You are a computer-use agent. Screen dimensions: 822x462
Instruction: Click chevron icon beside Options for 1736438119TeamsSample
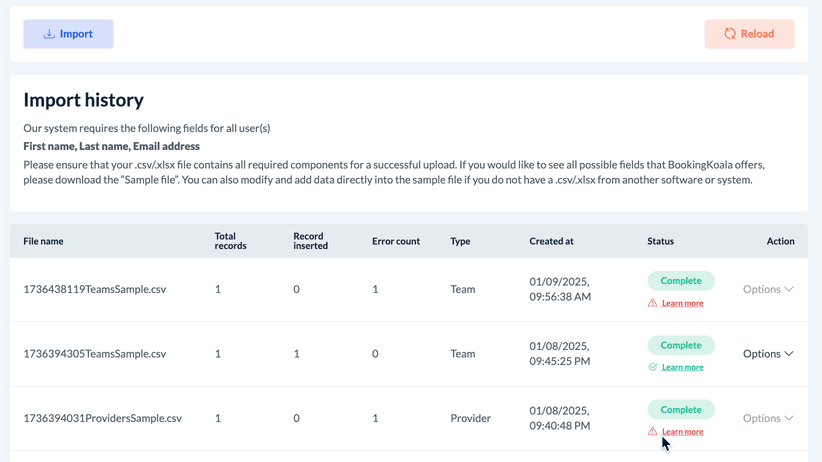click(789, 290)
